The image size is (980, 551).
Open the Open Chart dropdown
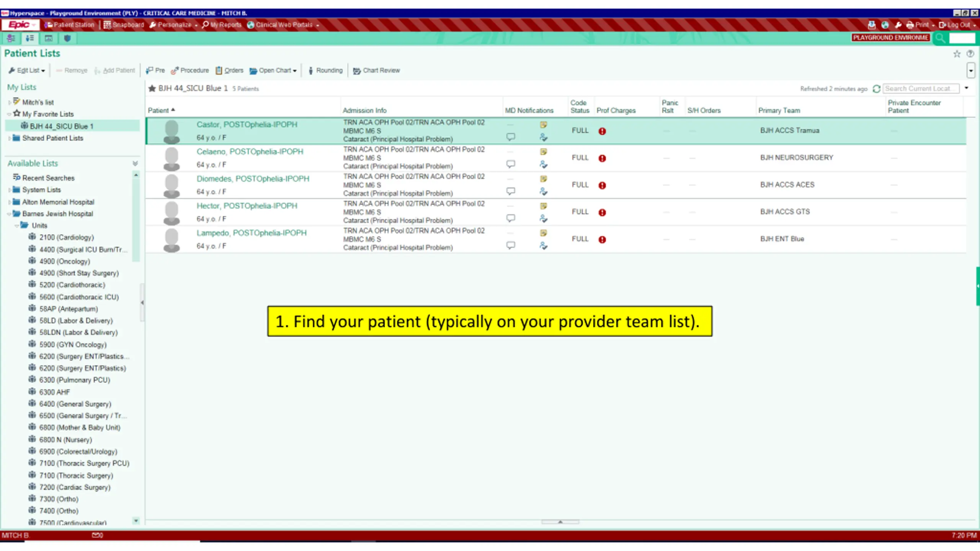(273, 70)
